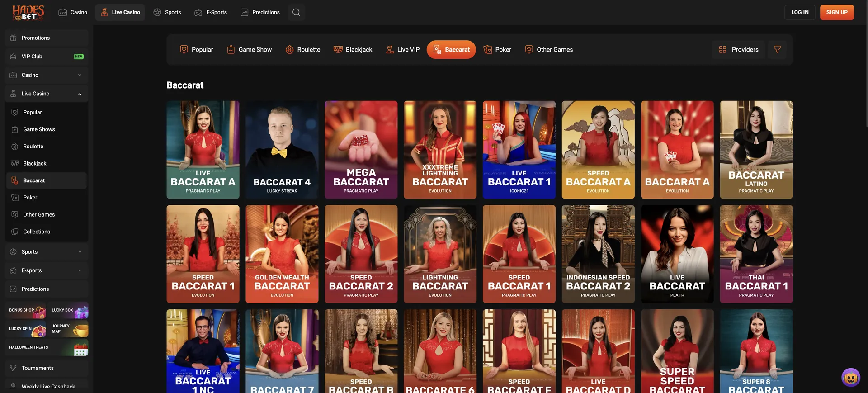868x393 pixels.
Task: Open the Bonus Shop tile
Action: pos(26,310)
